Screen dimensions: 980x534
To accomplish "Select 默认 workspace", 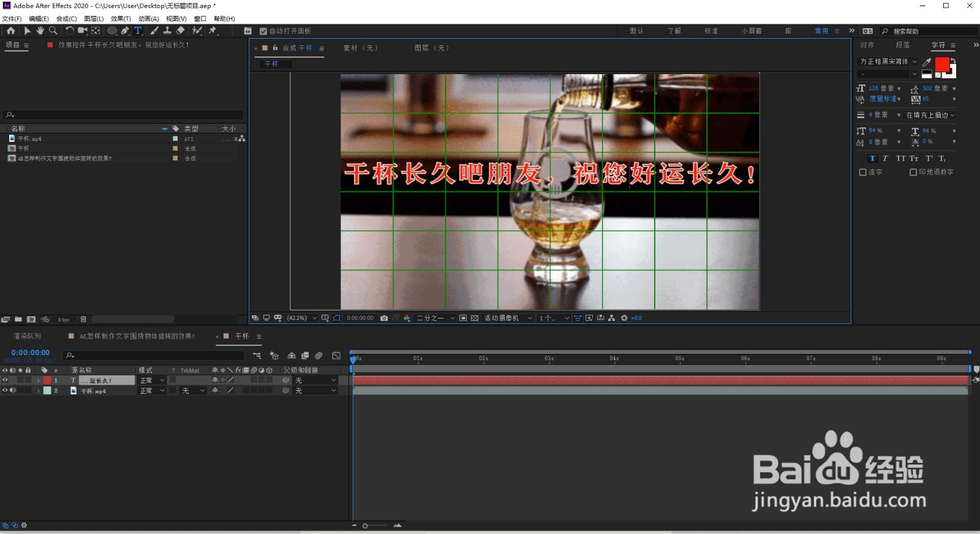I will point(636,31).
